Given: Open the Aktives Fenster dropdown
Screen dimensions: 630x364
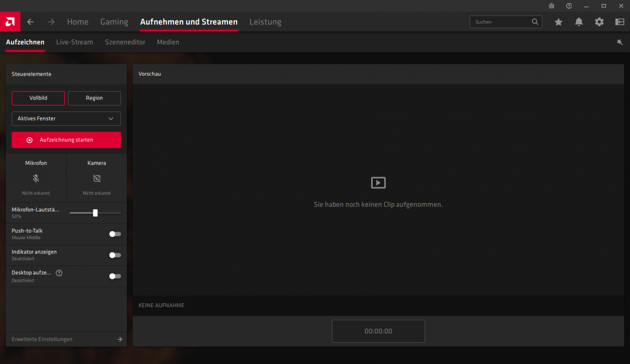Looking at the screenshot, I should click(x=66, y=119).
